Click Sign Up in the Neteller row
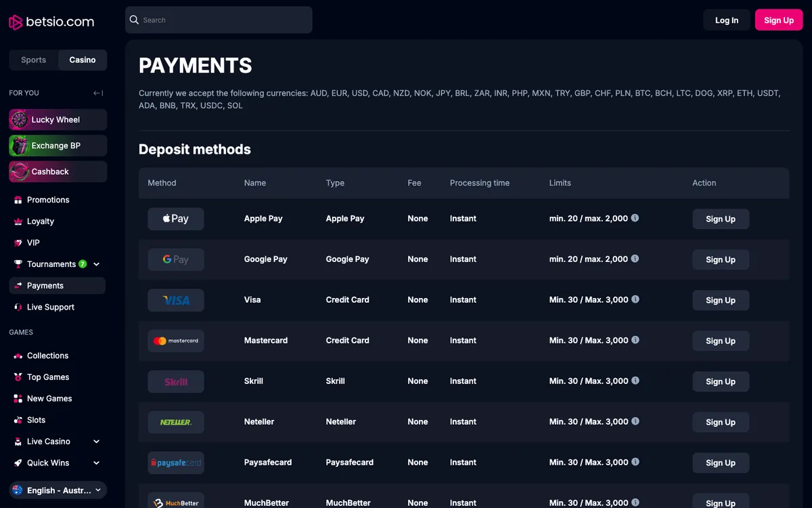Image resolution: width=812 pixels, height=508 pixels. pos(721,422)
